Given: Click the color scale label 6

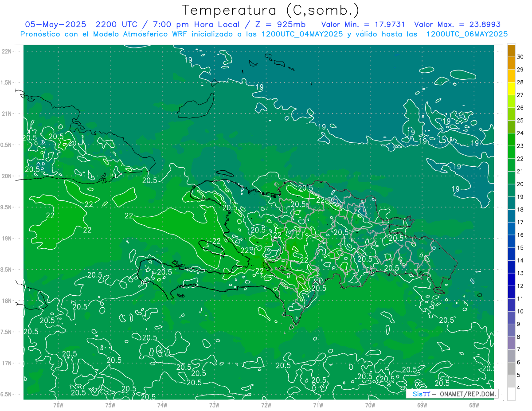Looking at the screenshot, I should pyautogui.click(x=519, y=362).
